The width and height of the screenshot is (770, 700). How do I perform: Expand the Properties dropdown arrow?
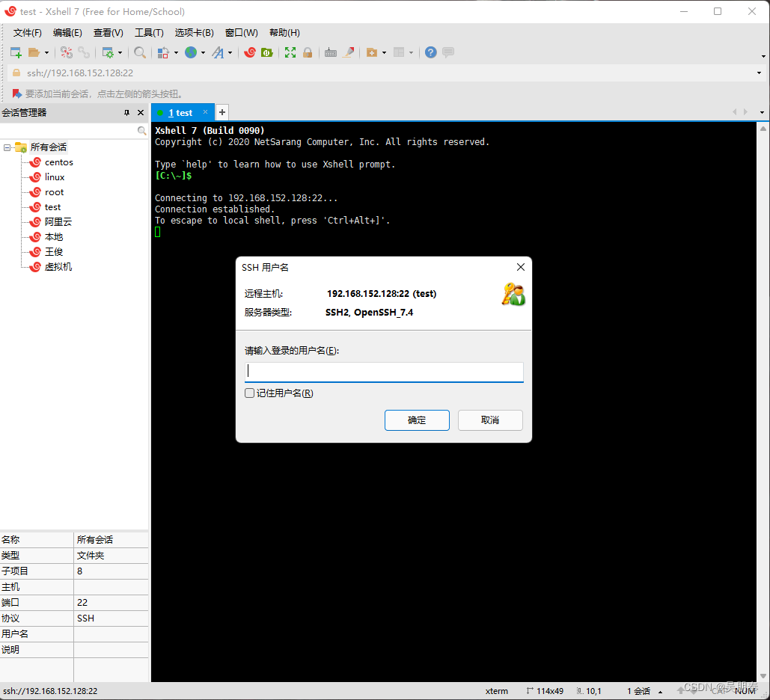pos(120,52)
